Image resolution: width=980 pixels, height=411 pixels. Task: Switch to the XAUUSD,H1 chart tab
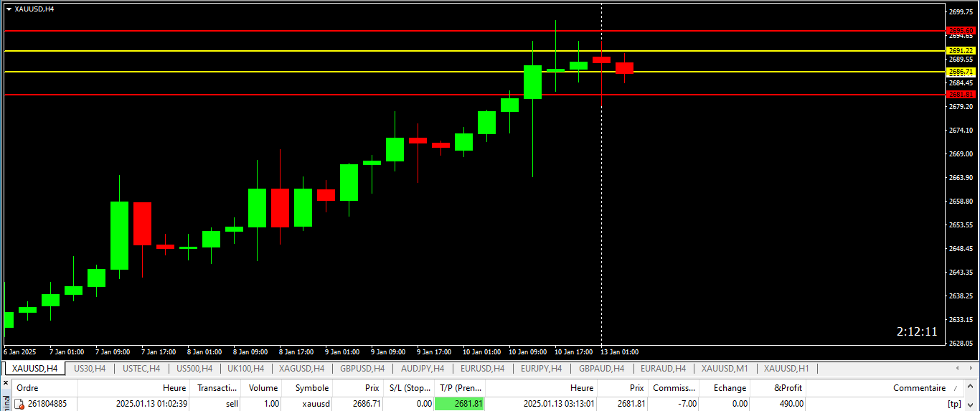[786, 369]
